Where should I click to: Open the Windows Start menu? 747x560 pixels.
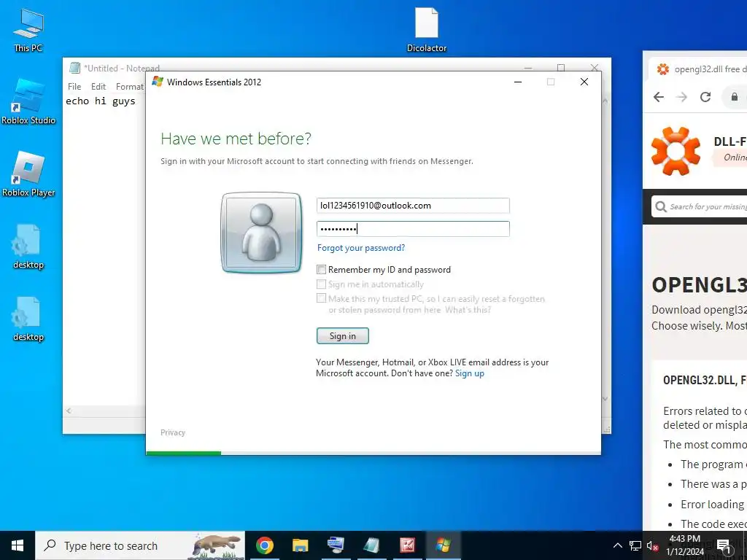point(18,545)
